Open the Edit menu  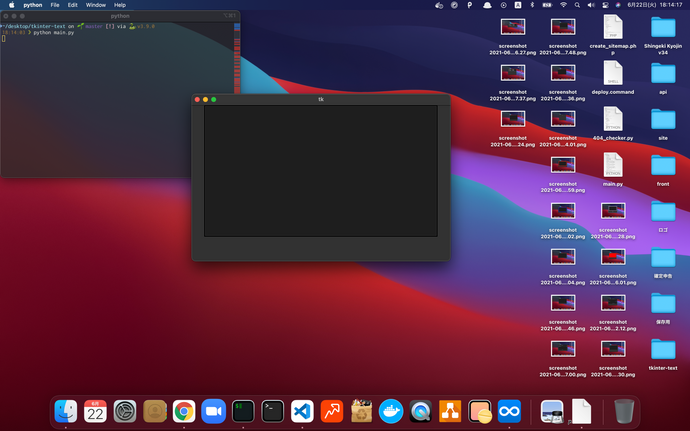point(73,5)
